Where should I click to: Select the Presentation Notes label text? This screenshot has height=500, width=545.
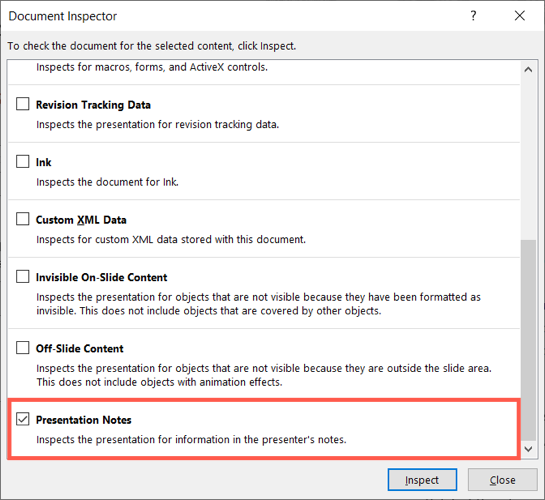pyautogui.click(x=84, y=420)
